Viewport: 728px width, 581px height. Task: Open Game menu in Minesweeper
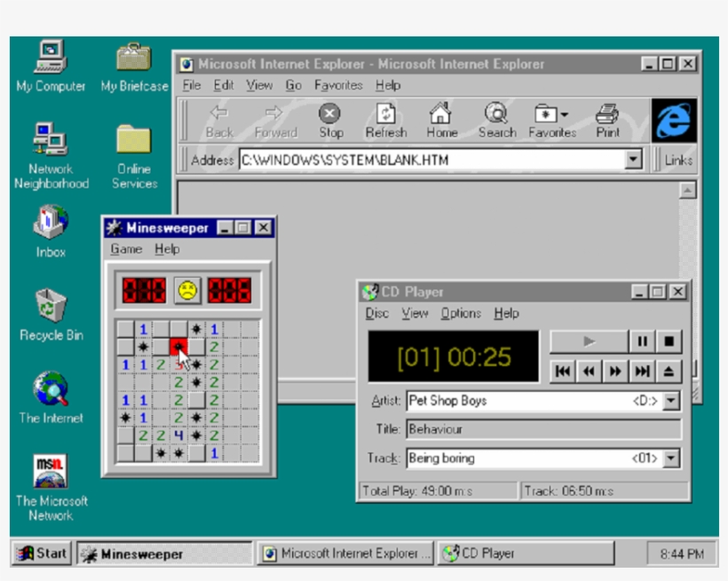[x=126, y=249]
